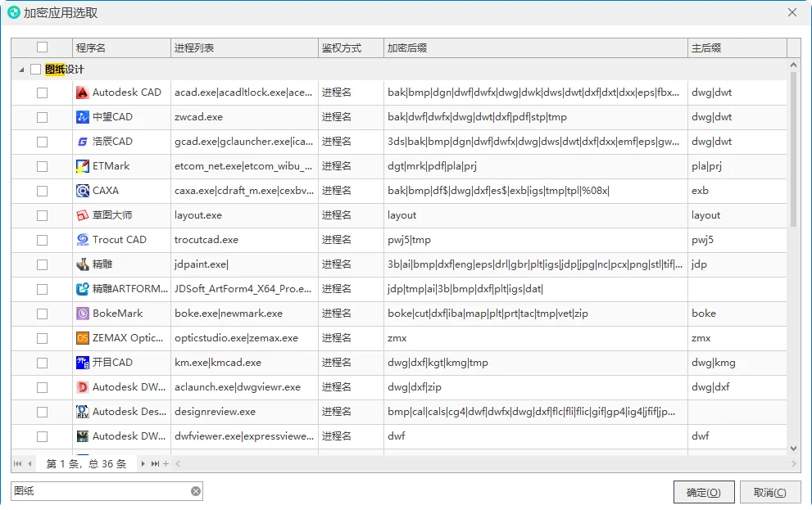Image resolution: width=812 pixels, height=510 pixels.
Task: Click the vertical scrollbar thumb
Action: pos(793,149)
